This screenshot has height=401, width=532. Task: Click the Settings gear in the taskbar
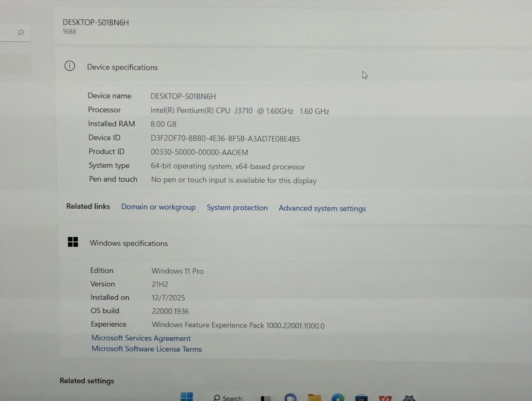tap(409, 398)
